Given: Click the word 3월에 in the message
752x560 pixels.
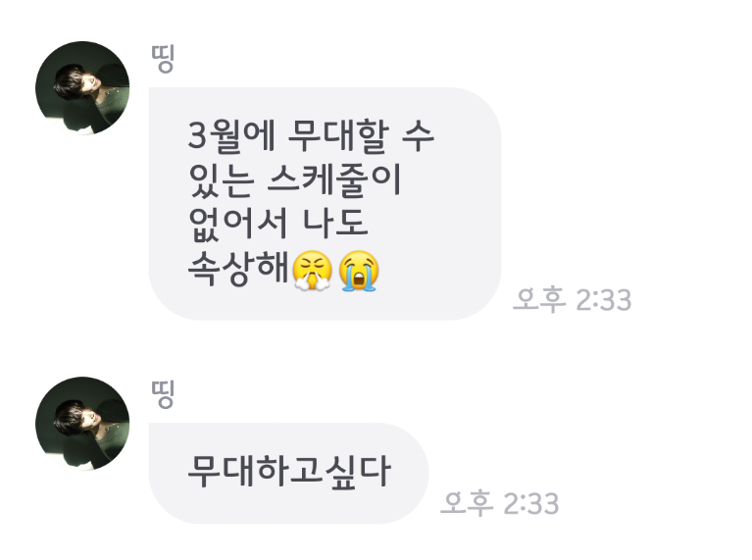Looking at the screenshot, I should (231, 135).
